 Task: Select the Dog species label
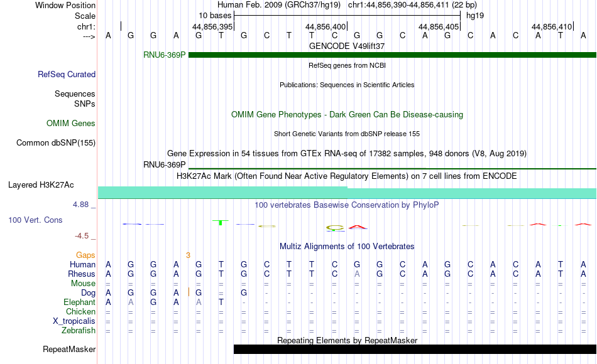coord(89,293)
